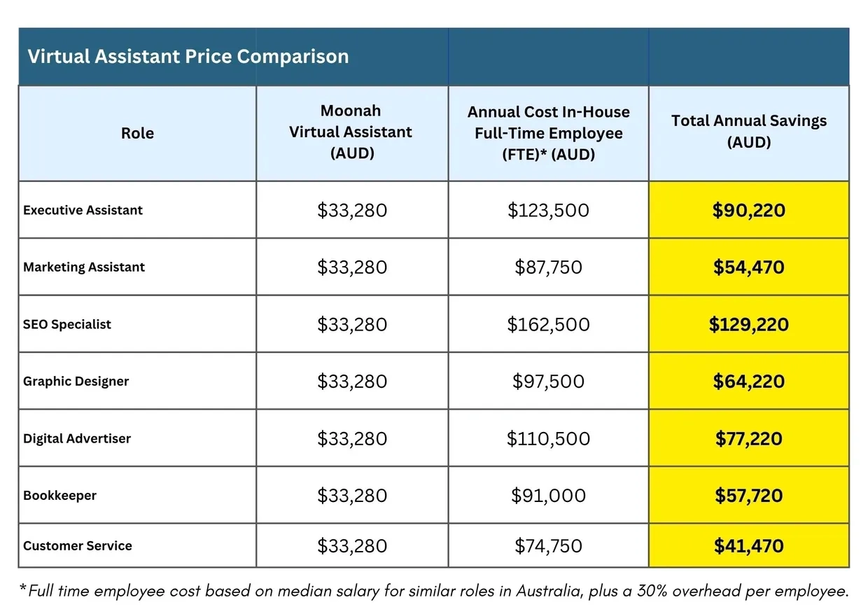
Task: Click the Customer Service row label
Action: pos(77,545)
